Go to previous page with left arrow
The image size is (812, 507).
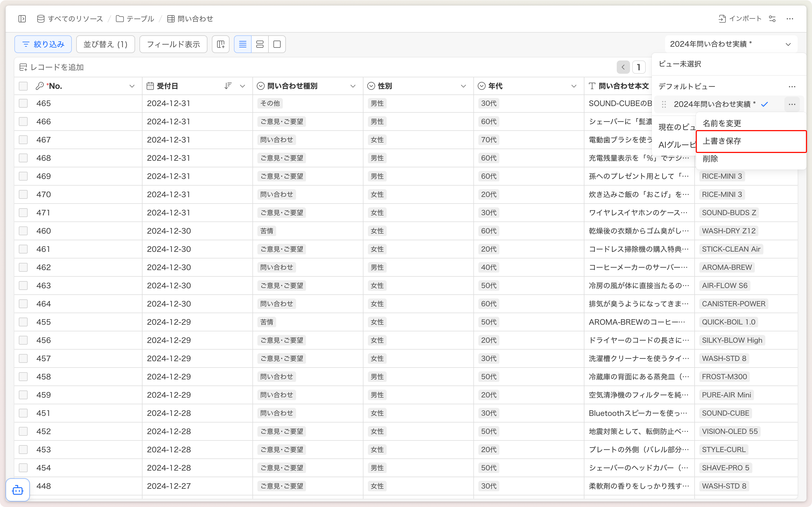coord(623,67)
